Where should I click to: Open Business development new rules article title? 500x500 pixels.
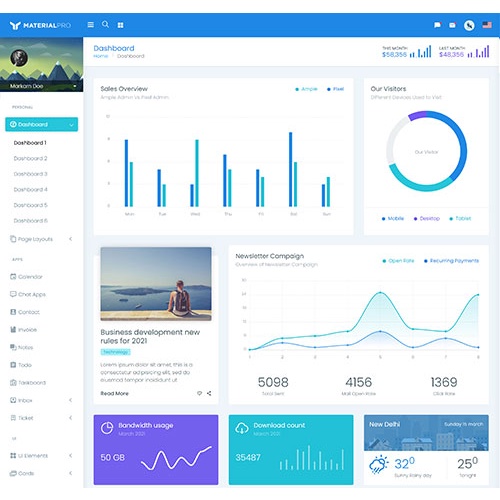150,336
